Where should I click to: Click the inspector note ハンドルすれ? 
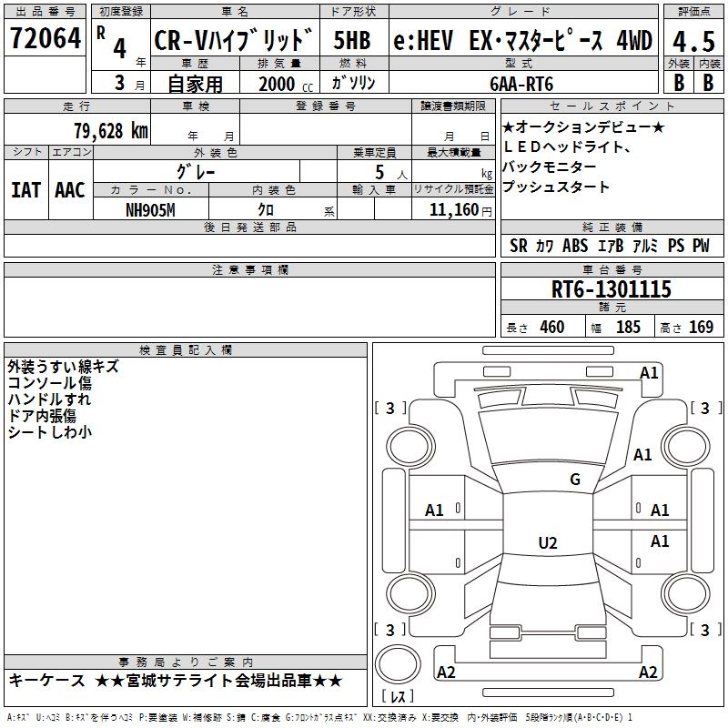50,399
